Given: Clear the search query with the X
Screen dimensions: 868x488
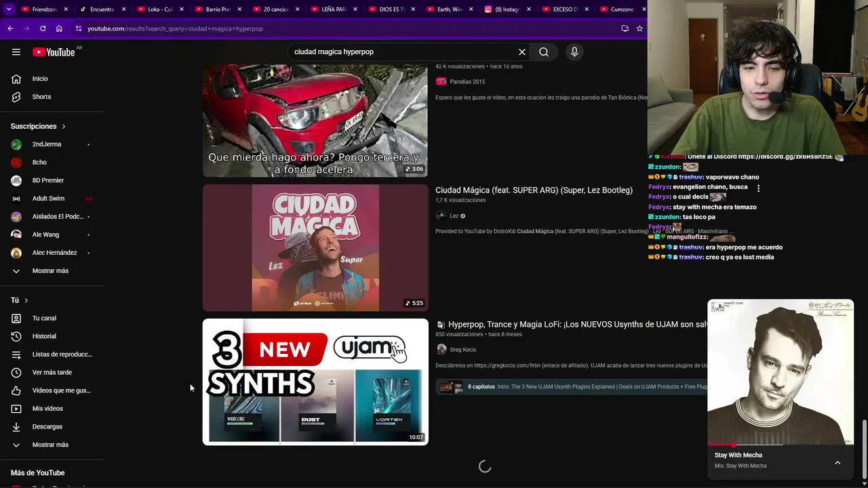Looking at the screenshot, I should tap(522, 52).
